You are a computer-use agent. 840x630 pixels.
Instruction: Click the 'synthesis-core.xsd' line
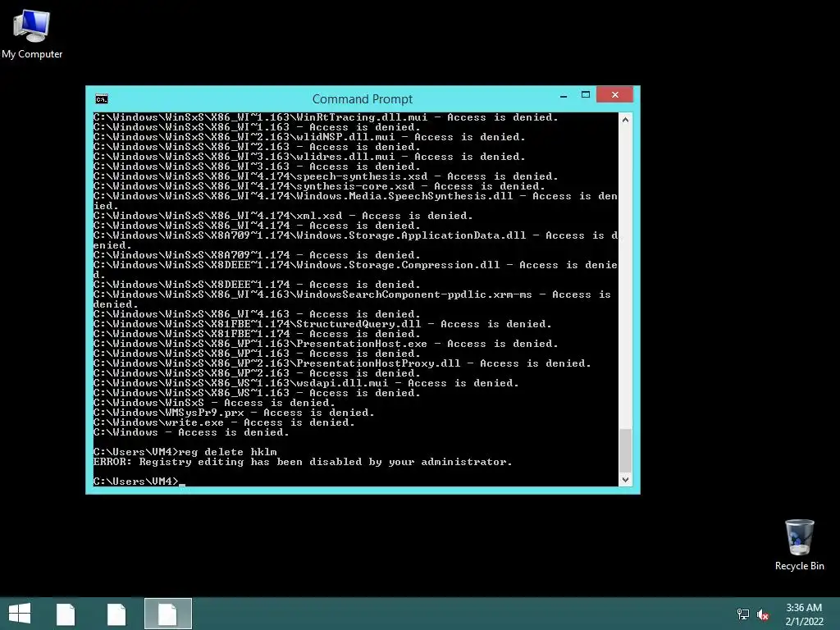[319, 186]
